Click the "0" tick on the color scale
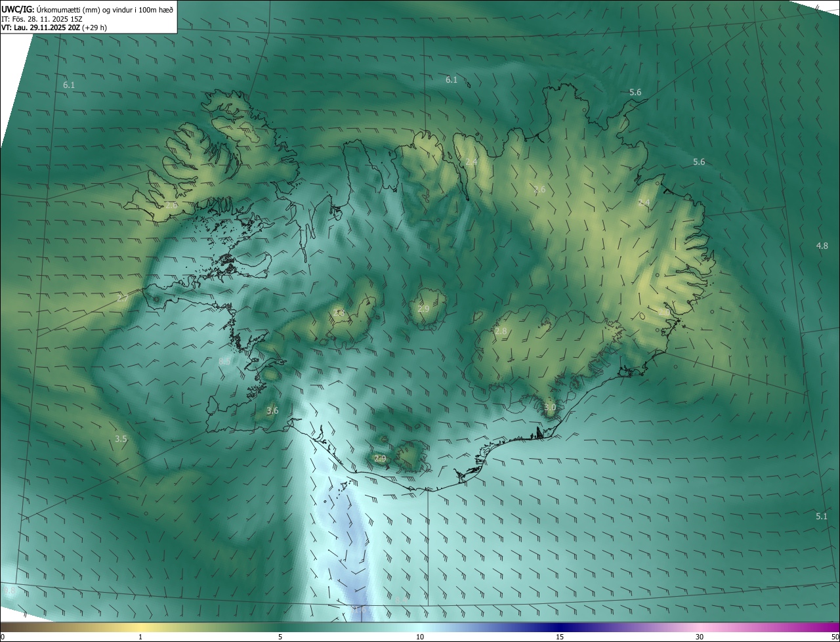The image size is (840, 642). [x=3, y=637]
